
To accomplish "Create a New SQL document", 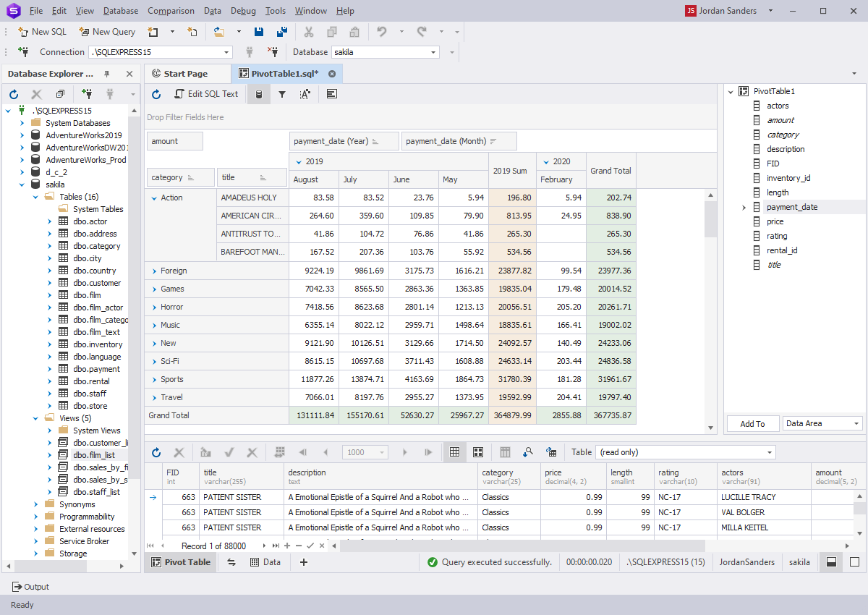I will click(x=42, y=32).
